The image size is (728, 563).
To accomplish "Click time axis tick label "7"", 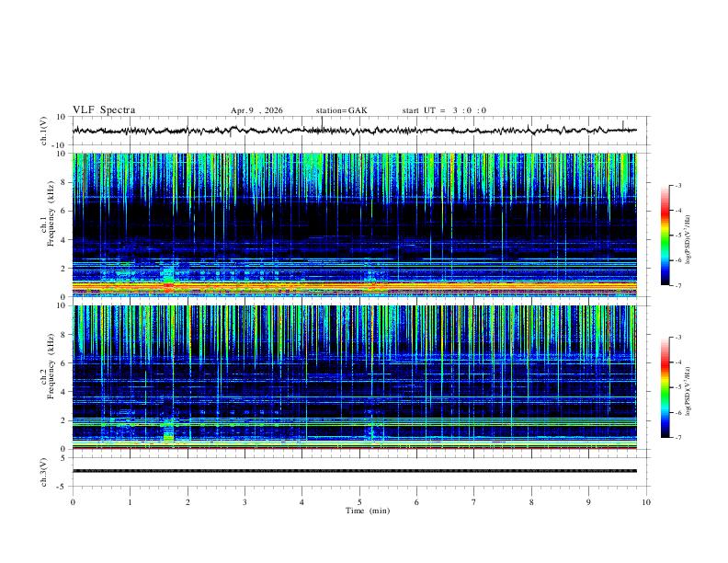I will pyautogui.click(x=474, y=502).
